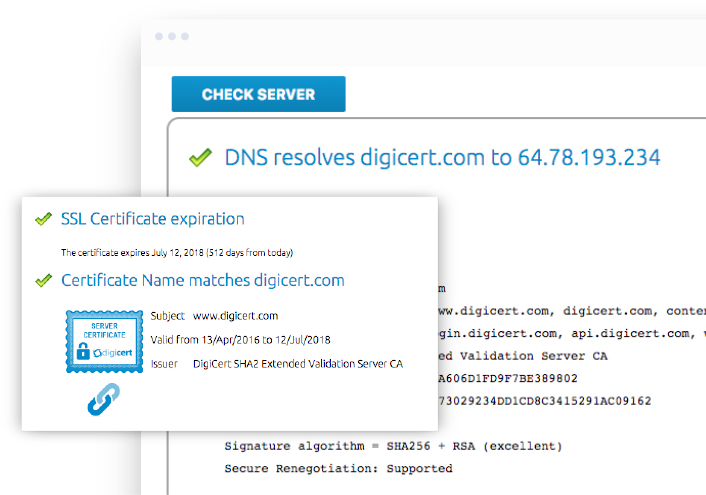The width and height of the screenshot is (706, 495).
Task: Click the Validation Server CA line in background window
Action: click(x=523, y=356)
